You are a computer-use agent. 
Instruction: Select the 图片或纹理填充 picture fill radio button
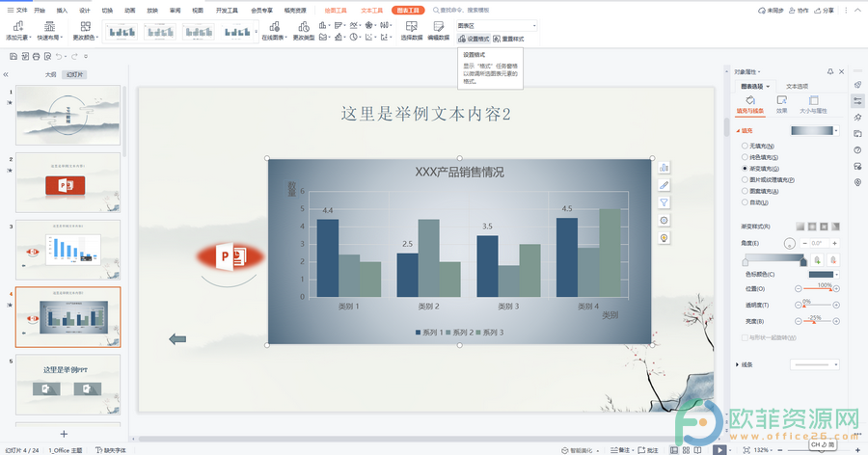coord(745,180)
